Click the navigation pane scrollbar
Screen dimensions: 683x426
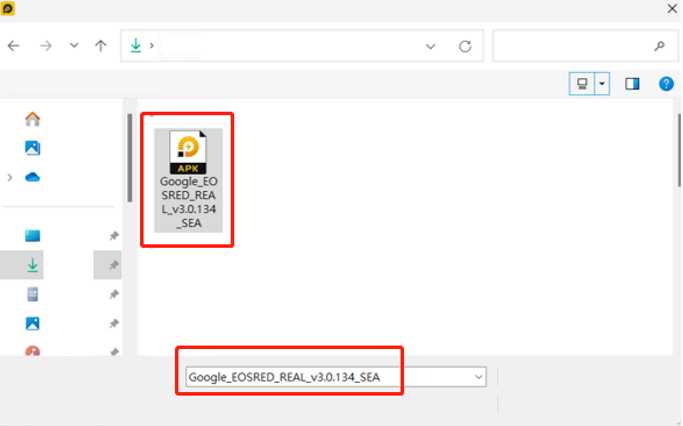[x=129, y=158]
